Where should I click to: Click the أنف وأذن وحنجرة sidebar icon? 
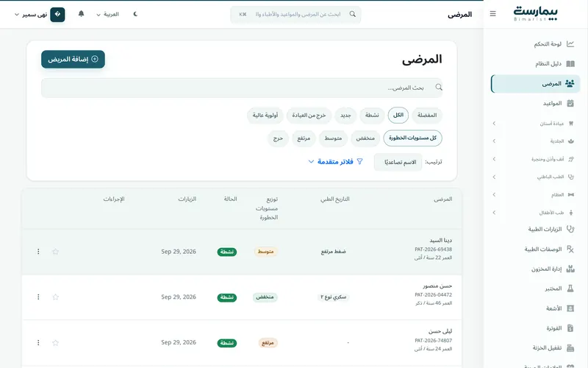coord(571,159)
